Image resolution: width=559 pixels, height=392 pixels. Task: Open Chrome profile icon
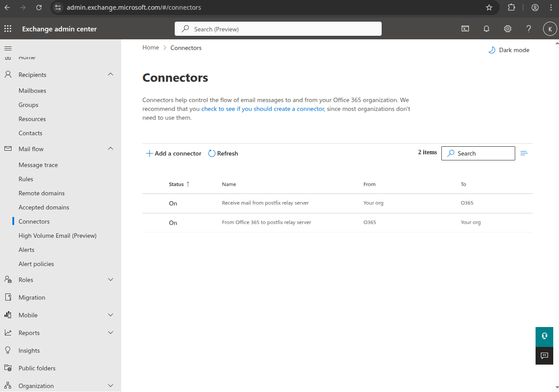click(x=535, y=8)
